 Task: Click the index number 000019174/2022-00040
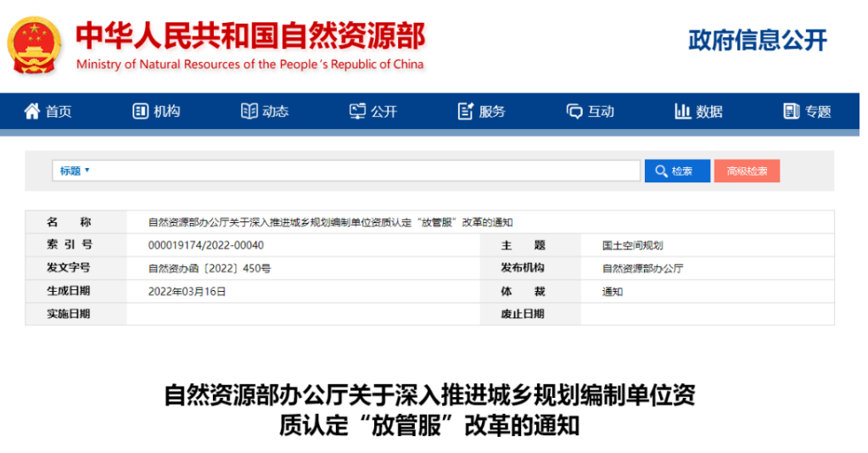pos(206,245)
